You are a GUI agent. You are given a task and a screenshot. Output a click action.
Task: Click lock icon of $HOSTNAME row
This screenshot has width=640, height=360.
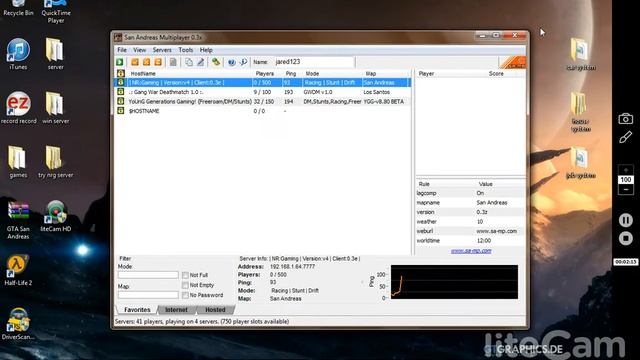[x=120, y=111]
